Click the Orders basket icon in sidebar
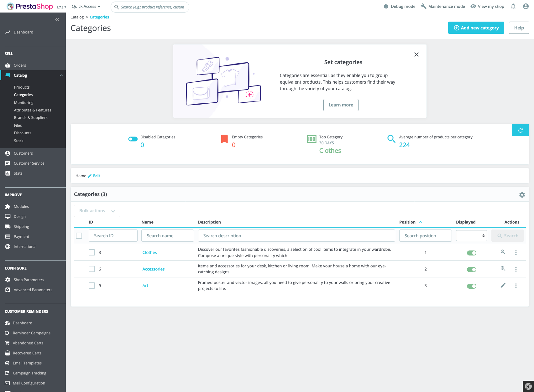This screenshot has width=534, height=392. point(8,65)
